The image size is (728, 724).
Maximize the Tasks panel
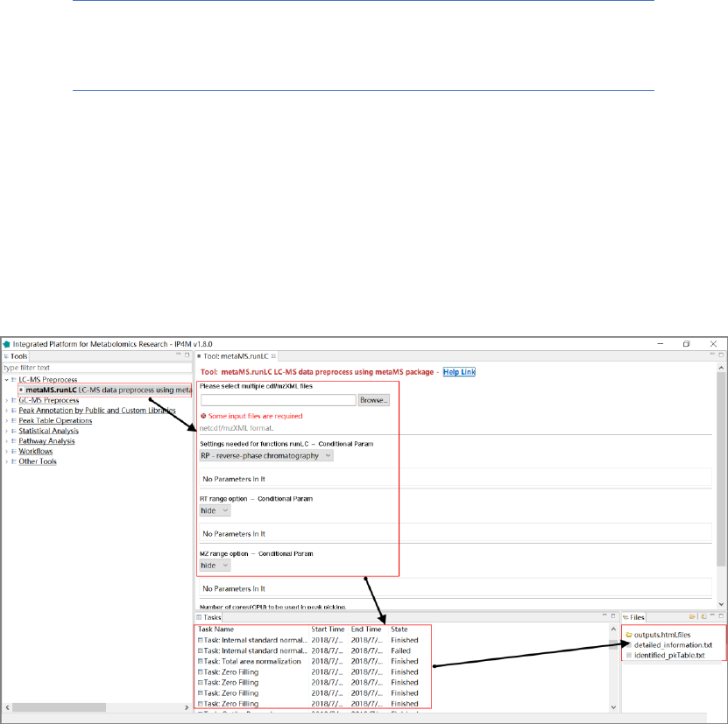click(613, 615)
